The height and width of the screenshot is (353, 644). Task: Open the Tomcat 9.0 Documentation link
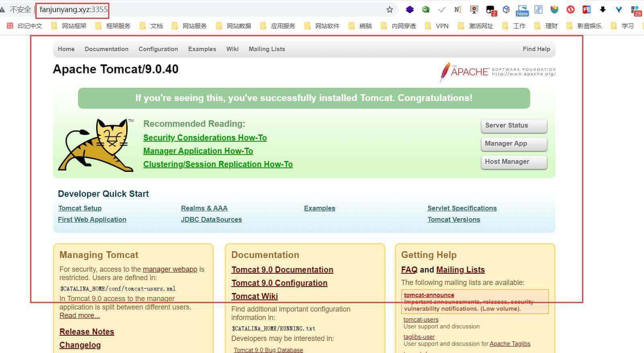point(282,270)
